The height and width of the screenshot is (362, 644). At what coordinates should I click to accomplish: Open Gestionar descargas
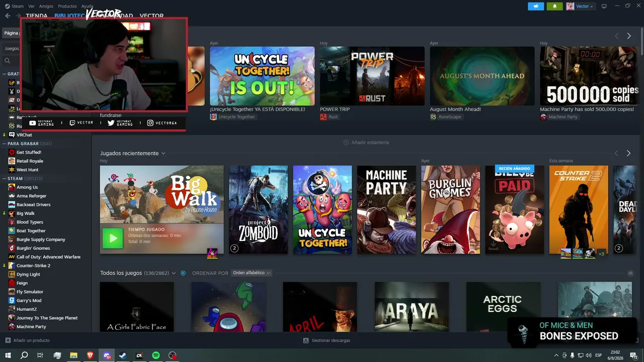(327, 340)
